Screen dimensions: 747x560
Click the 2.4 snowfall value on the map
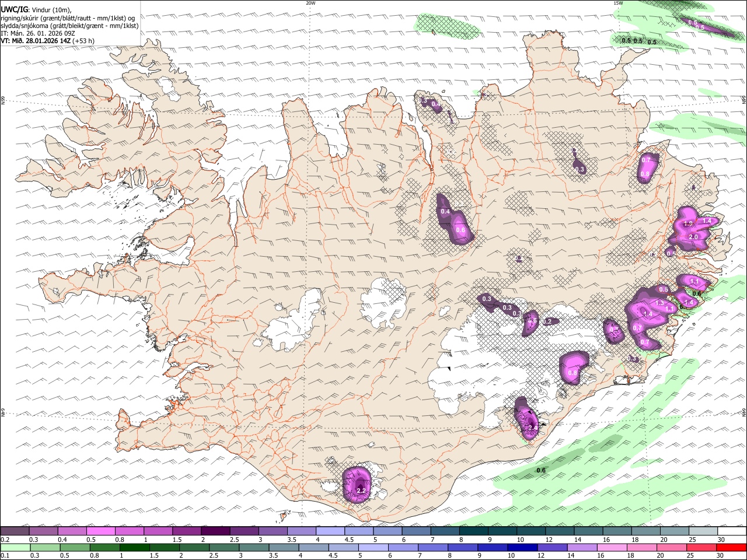[532, 428]
